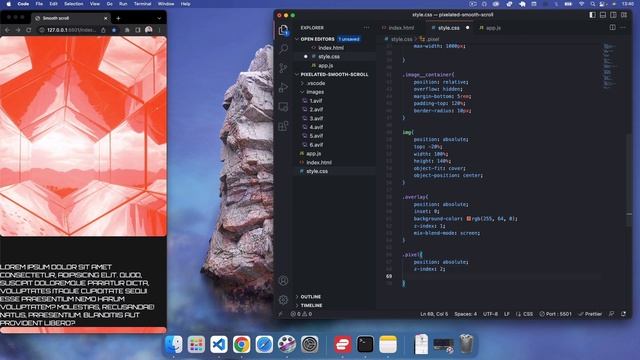
Task: Click the Customize Layout icon in VS Code title bar
Action: 624,15
